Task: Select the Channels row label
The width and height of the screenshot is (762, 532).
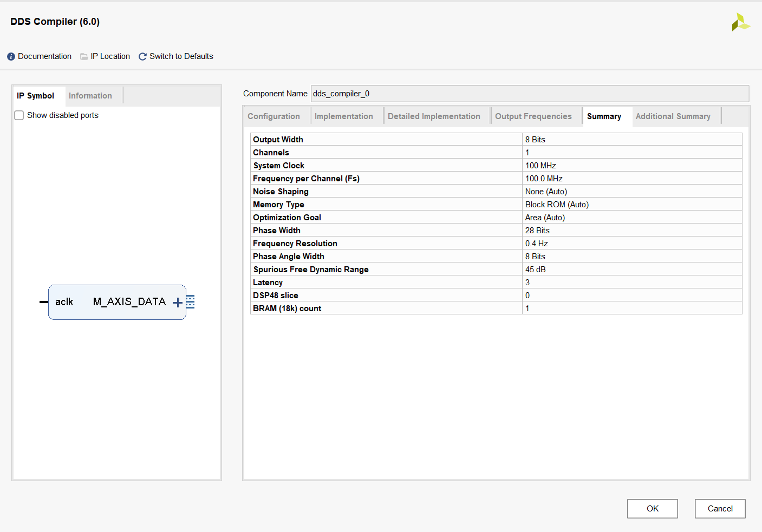Action: pyautogui.click(x=271, y=153)
